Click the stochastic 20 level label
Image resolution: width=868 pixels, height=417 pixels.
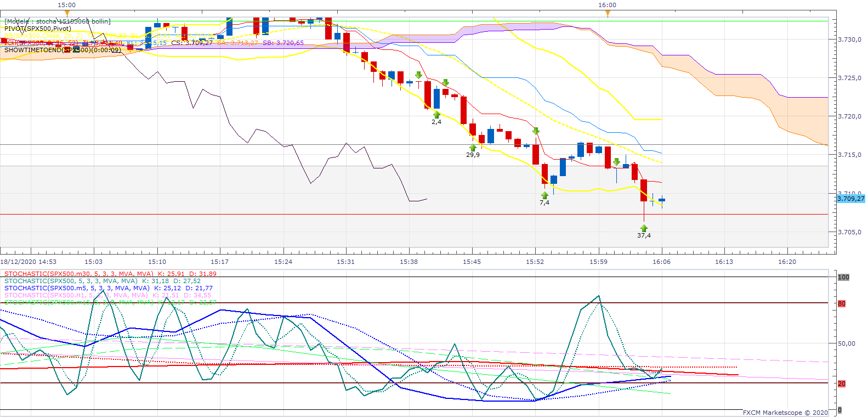click(x=842, y=384)
